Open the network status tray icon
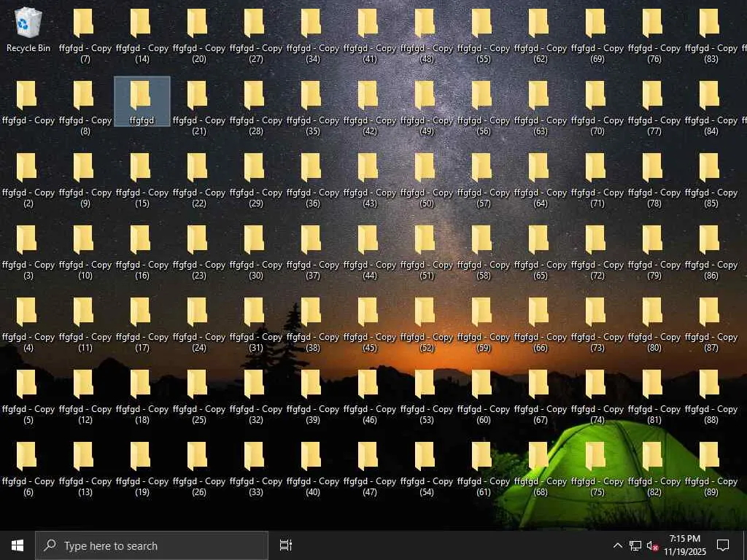 coord(635,545)
